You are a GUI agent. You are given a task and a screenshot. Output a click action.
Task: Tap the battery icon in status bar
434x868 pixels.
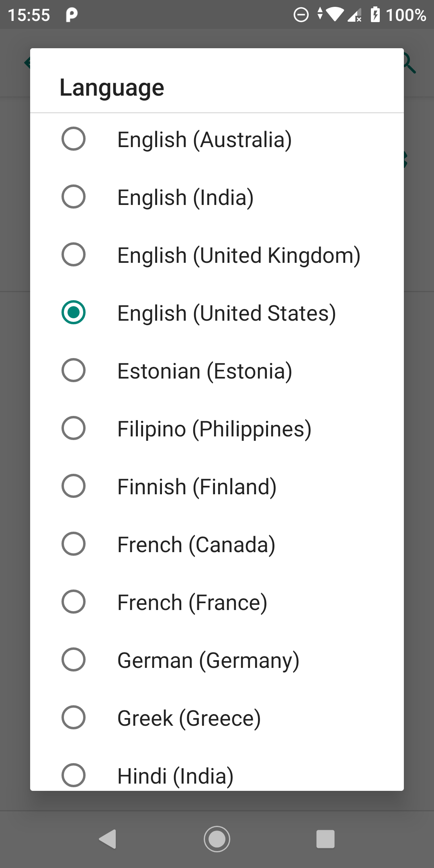(x=375, y=15)
